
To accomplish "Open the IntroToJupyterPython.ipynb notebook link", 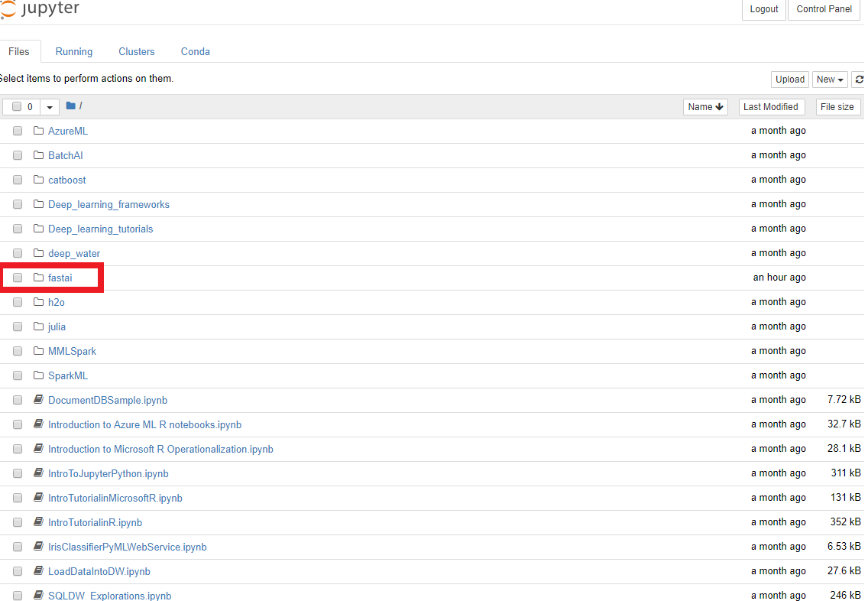I will (x=108, y=473).
